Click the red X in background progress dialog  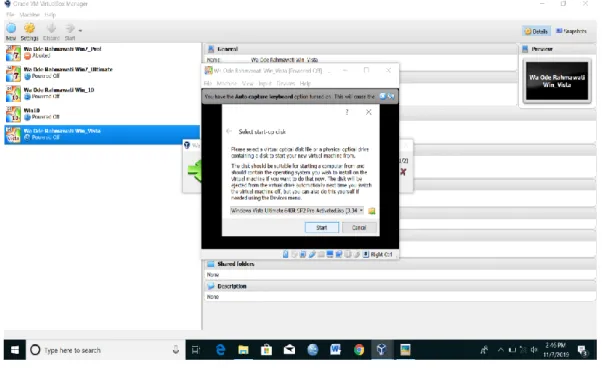[x=403, y=172]
